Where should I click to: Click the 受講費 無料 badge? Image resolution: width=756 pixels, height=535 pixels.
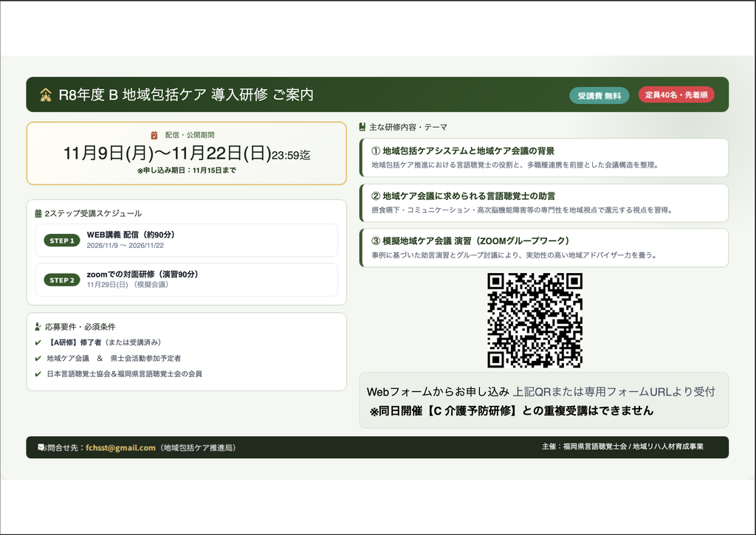599,95
